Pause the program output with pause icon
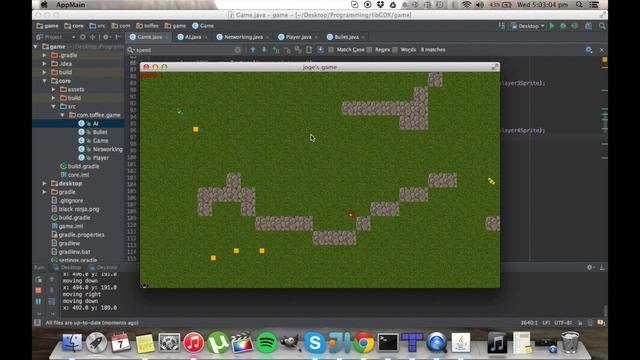640x360 pixels. pyautogui.click(x=38, y=301)
